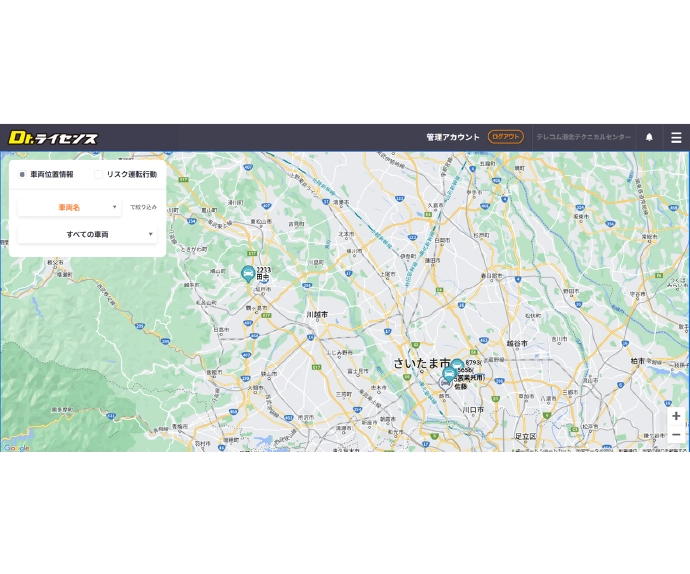Screen dimensions: 690x574
Task: Zoom out the map with minus button
Action: click(676, 435)
